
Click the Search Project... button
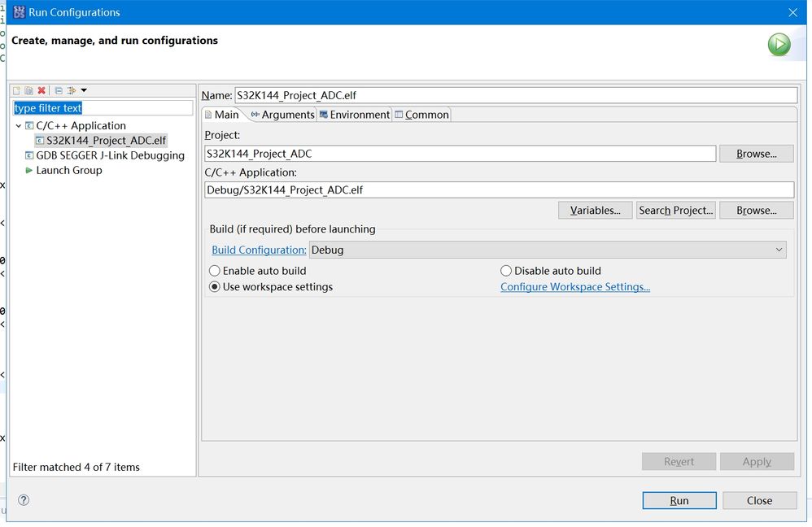tap(676, 210)
